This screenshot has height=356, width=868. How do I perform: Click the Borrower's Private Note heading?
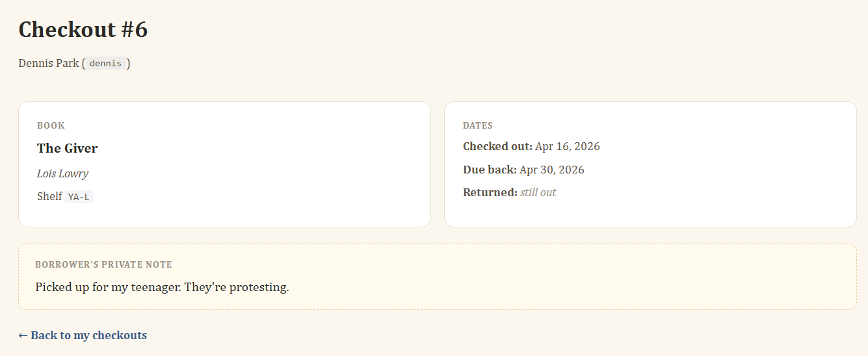103,264
